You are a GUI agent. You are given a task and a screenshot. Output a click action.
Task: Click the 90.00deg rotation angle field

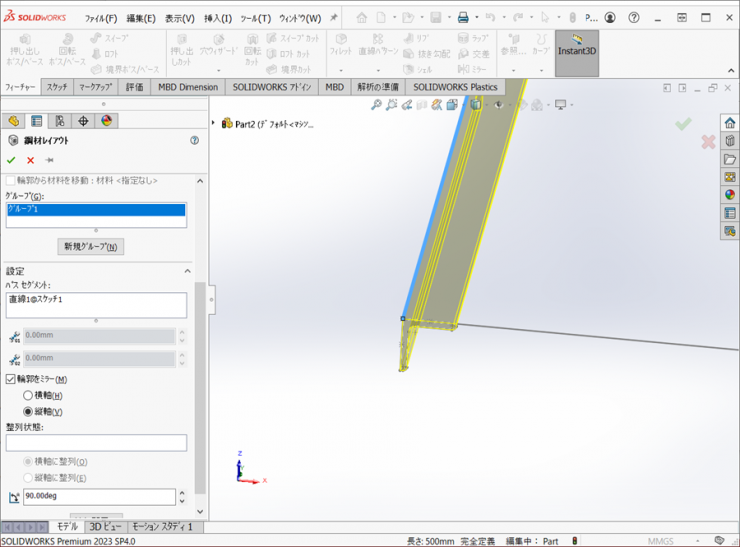pos(99,497)
